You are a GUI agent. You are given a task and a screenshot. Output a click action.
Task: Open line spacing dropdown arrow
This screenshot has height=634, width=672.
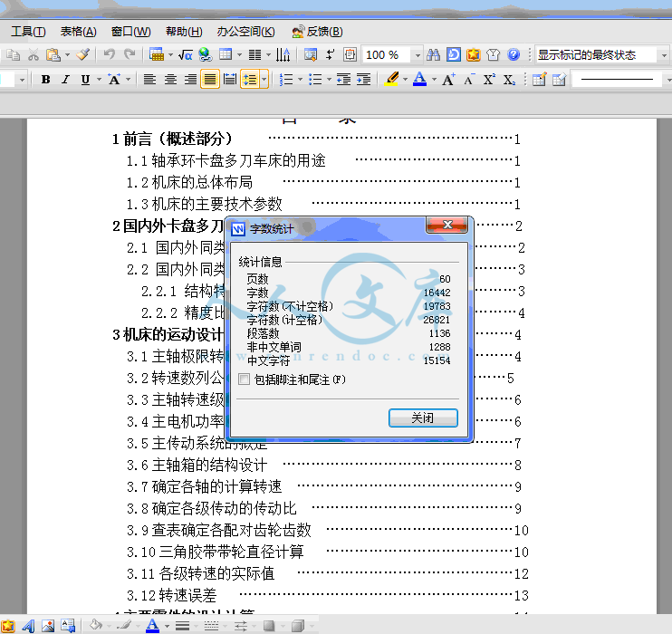(x=264, y=80)
